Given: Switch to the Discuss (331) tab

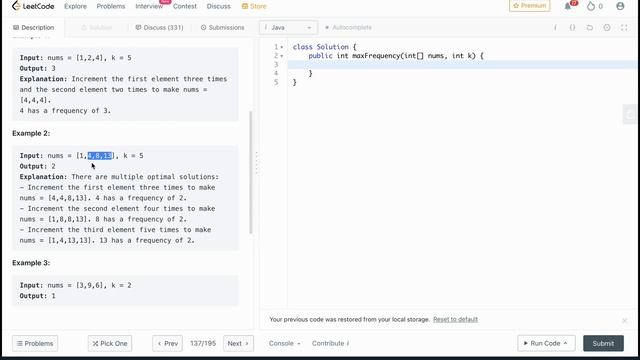Looking at the screenshot, I should point(159,27).
